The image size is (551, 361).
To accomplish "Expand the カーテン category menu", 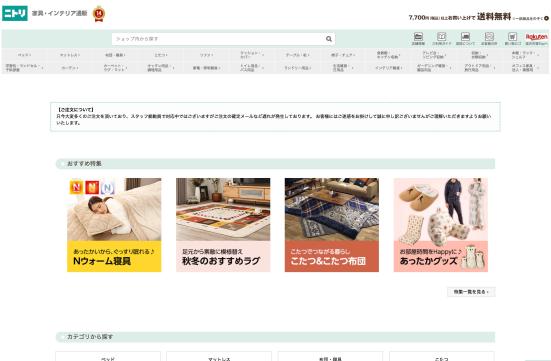I will (x=70, y=67).
